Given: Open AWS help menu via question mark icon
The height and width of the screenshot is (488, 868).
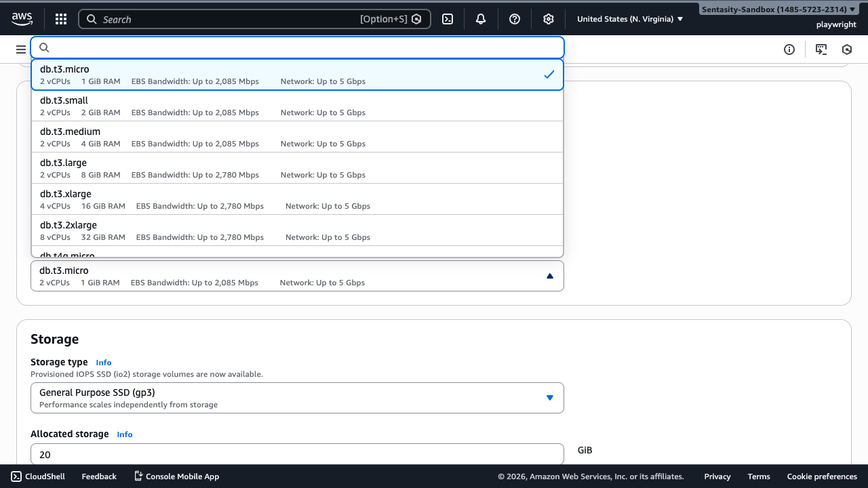Looking at the screenshot, I should point(514,19).
